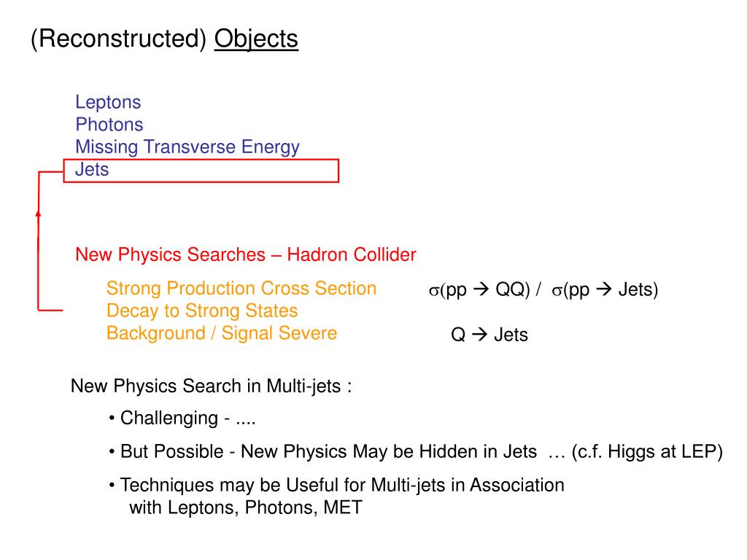
Task: Select the Photons text line
Action: pyautogui.click(x=109, y=124)
